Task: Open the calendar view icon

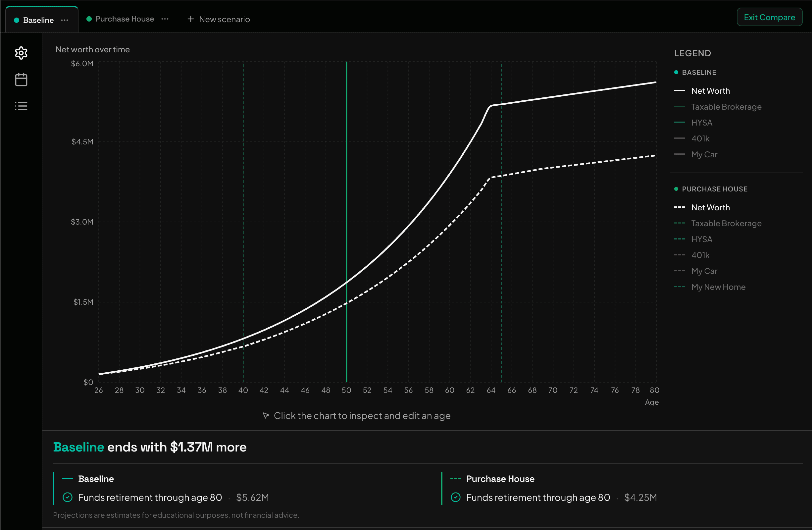Action: click(21, 79)
